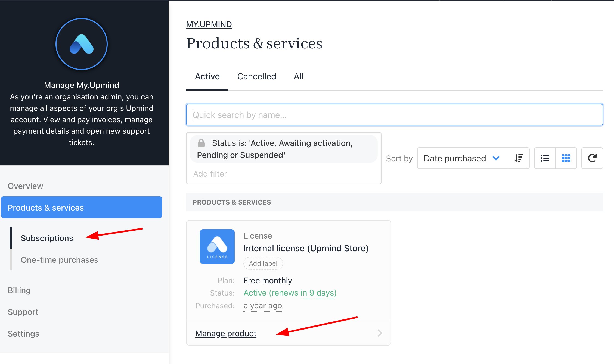Open One-time purchases submenu item
Image resolution: width=614 pixels, height=364 pixels.
[60, 260]
